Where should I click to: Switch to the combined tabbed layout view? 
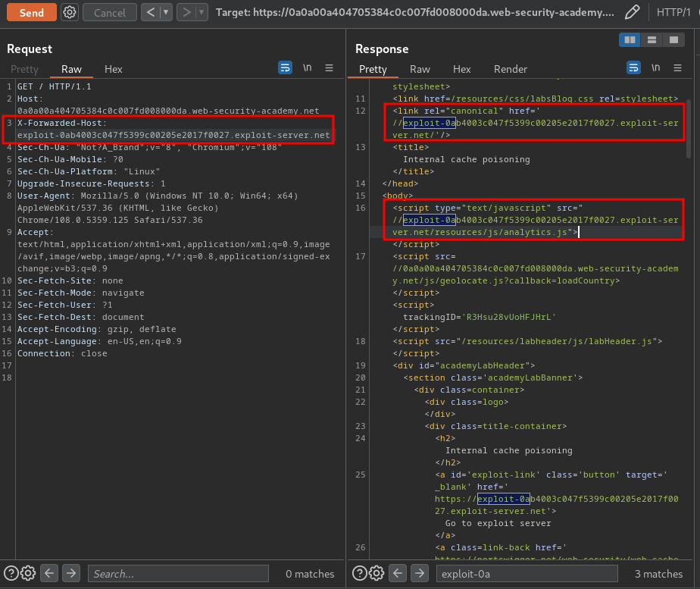coord(673,40)
